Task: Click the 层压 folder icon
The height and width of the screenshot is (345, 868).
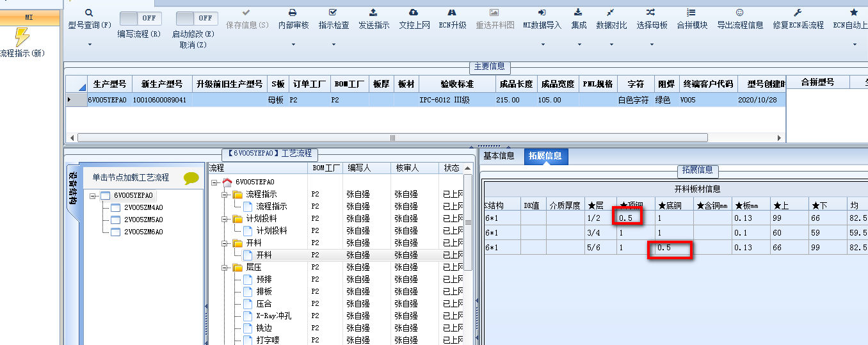Action: click(x=237, y=267)
